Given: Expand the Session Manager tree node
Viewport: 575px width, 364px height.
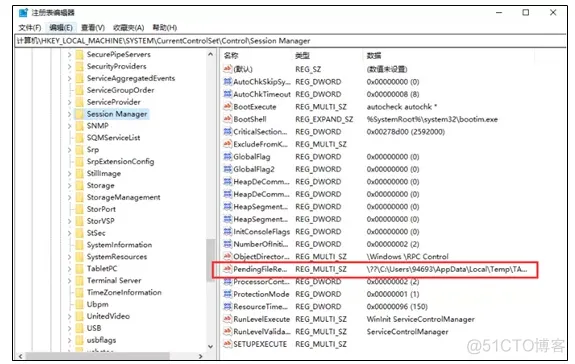Looking at the screenshot, I should pos(69,114).
